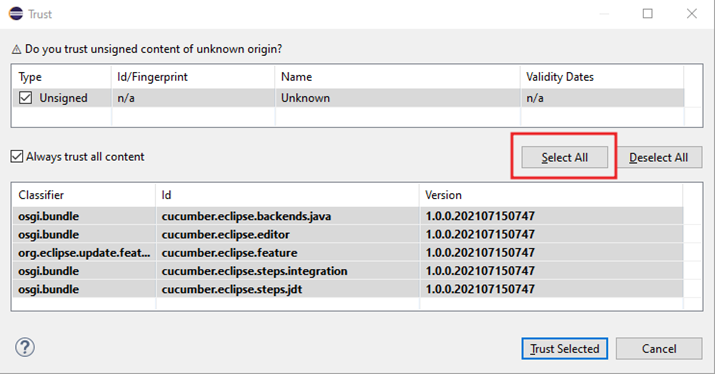The height and width of the screenshot is (374, 715).
Task: Maximize the Trust dialog window
Action: point(648,14)
